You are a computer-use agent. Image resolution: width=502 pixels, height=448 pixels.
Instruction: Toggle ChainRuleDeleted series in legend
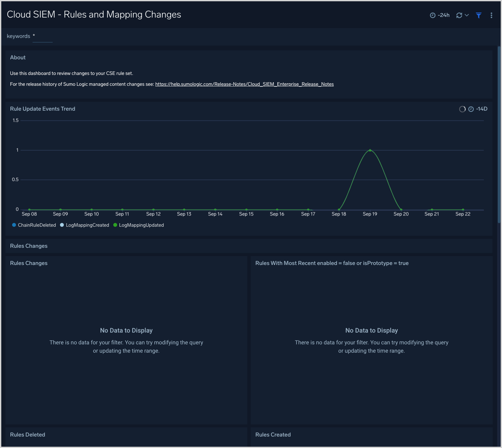click(x=34, y=225)
